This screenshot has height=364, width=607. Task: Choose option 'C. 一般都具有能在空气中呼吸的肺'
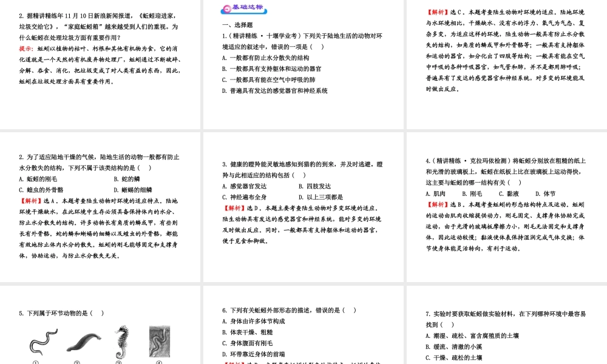(269, 79)
